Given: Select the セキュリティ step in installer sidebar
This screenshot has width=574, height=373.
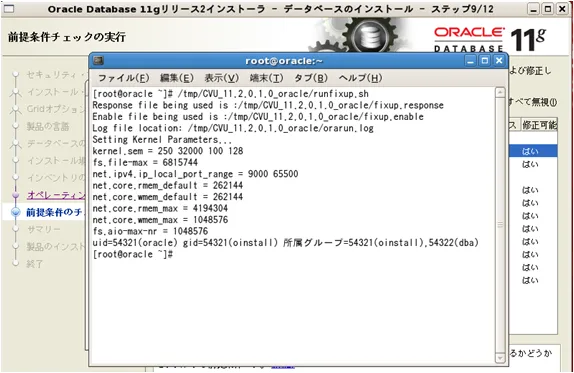Looking at the screenshot, I should pyautogui.click(x=56, y=75).
